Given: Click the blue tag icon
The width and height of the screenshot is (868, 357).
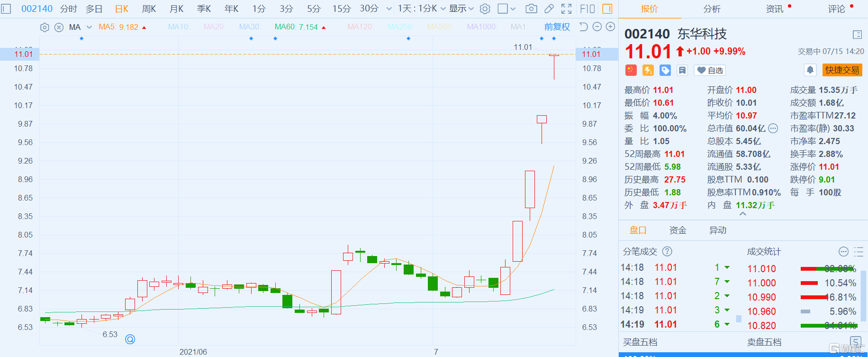Looking at the screenshot, I should [665, 70].
